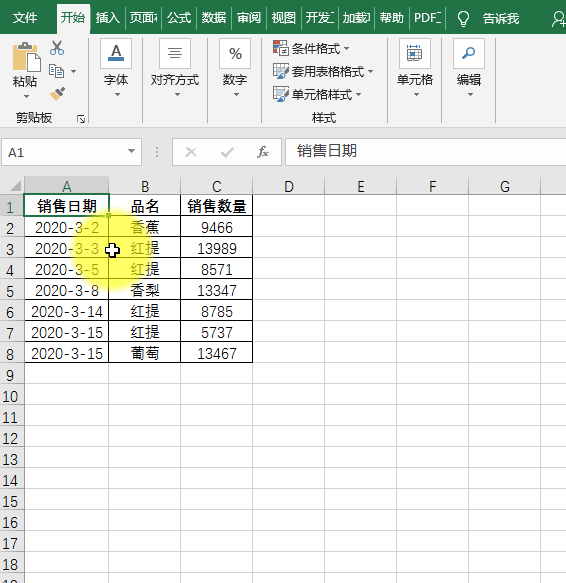Select column A header
Viewport: 566px width, 583px height.
tap(67, 186)
